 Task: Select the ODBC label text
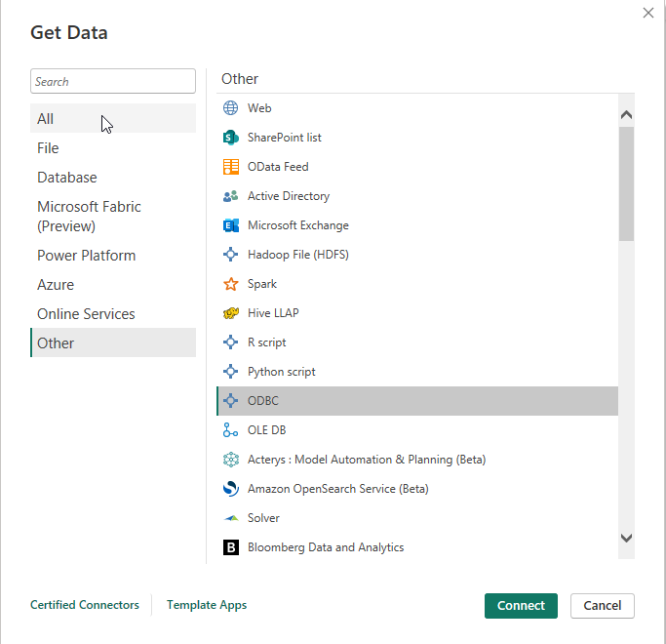263,401
